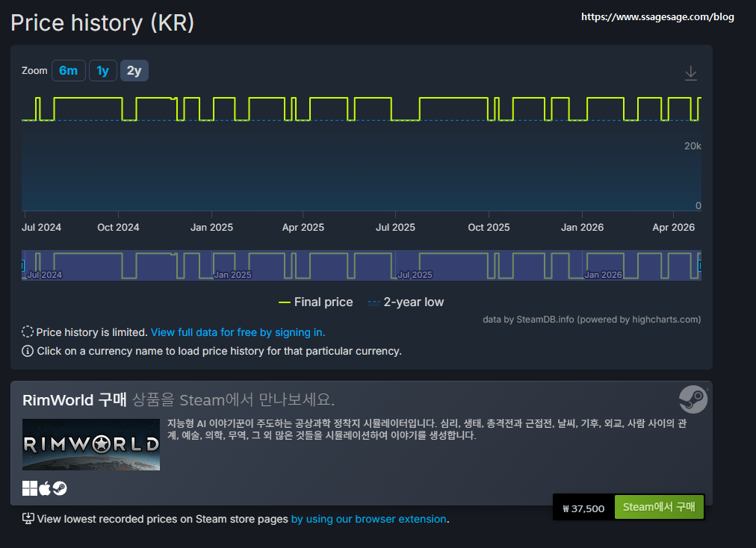Click the 'Price history (KR)' heading

102,23
